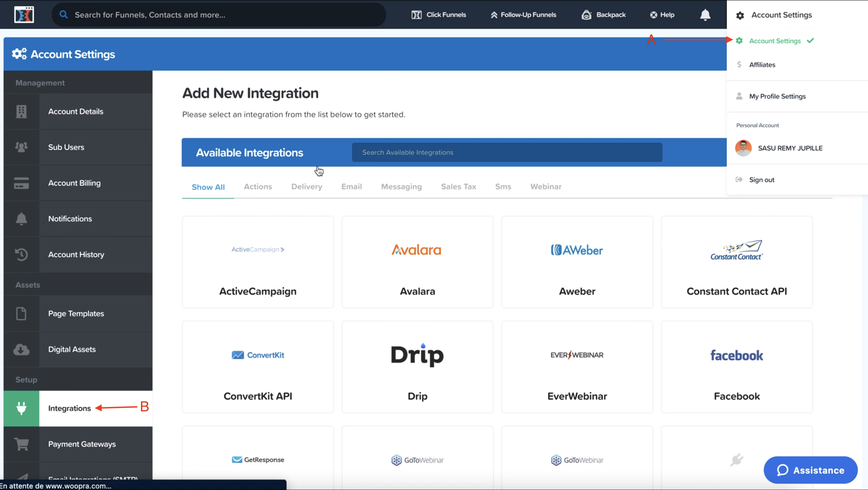Click the Sub Users people icon

[21, 147]
